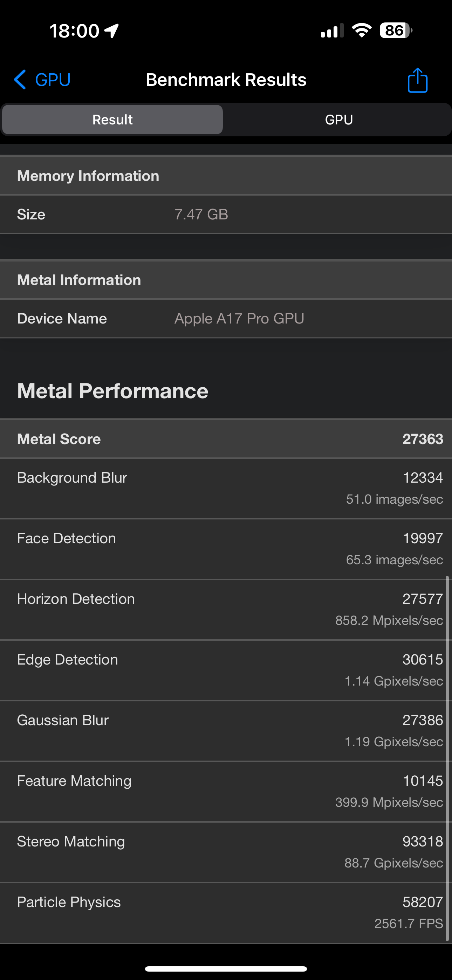Tap the vertical scroll indicator on right edge
452x980 pixels.
pos(447,757)
